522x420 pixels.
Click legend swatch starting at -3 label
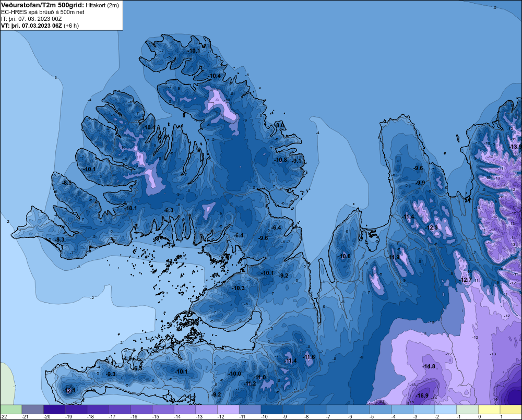[424, 410]
